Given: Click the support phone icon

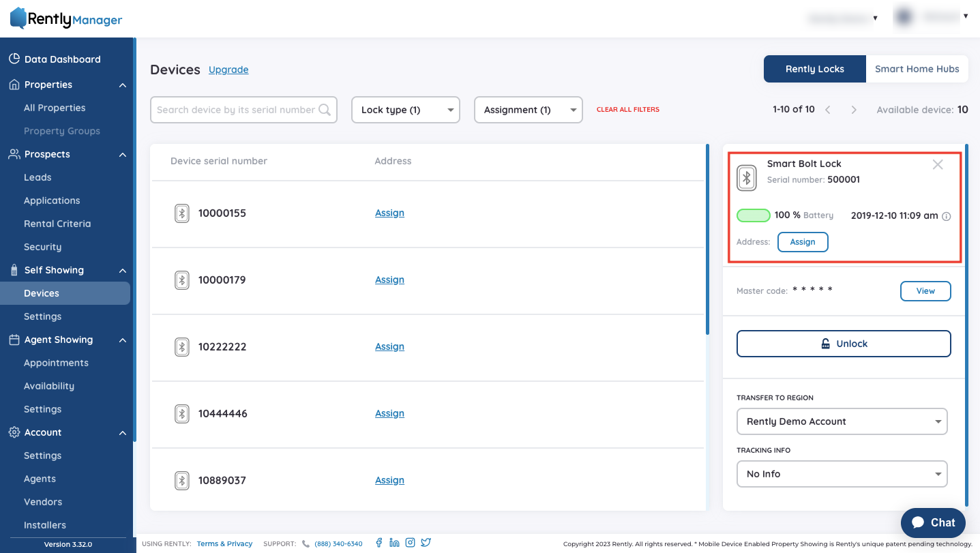Looking at the screenshot, I should (306, 544).
